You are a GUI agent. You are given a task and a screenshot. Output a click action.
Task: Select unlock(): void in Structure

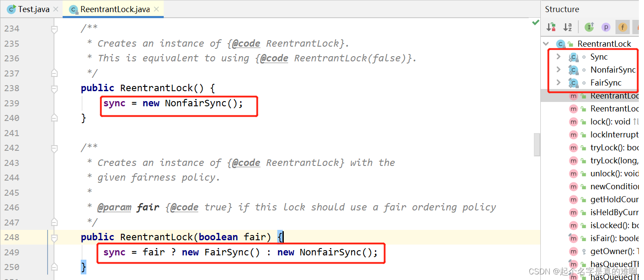coord(615,173)
